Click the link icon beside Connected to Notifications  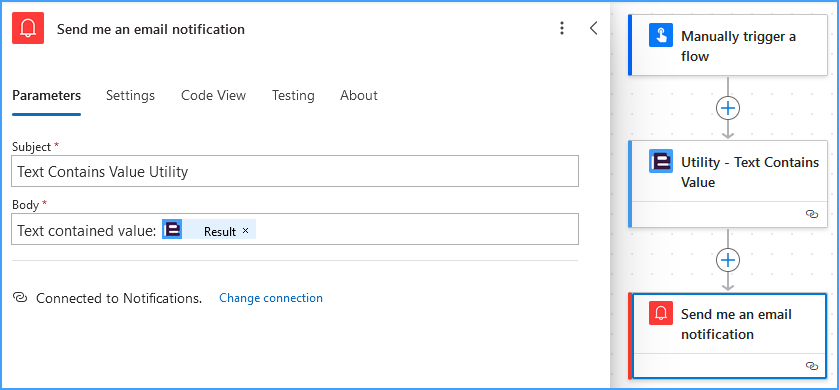pyautogui.click(x=20, y=298)
